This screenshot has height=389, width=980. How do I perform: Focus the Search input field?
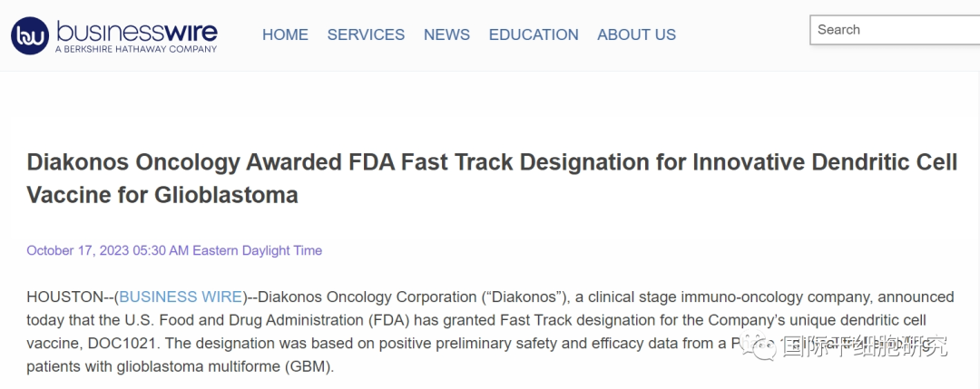pyautogui.click(x=894, y=30)
